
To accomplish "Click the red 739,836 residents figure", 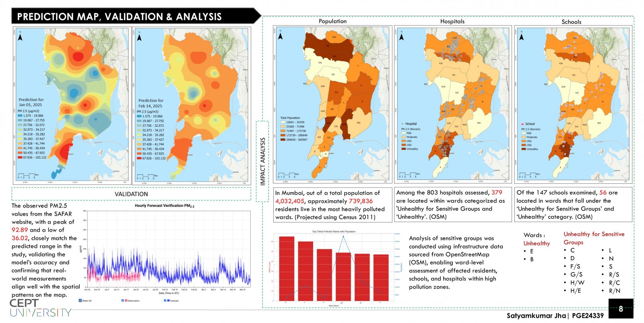I will click(361, 201).
